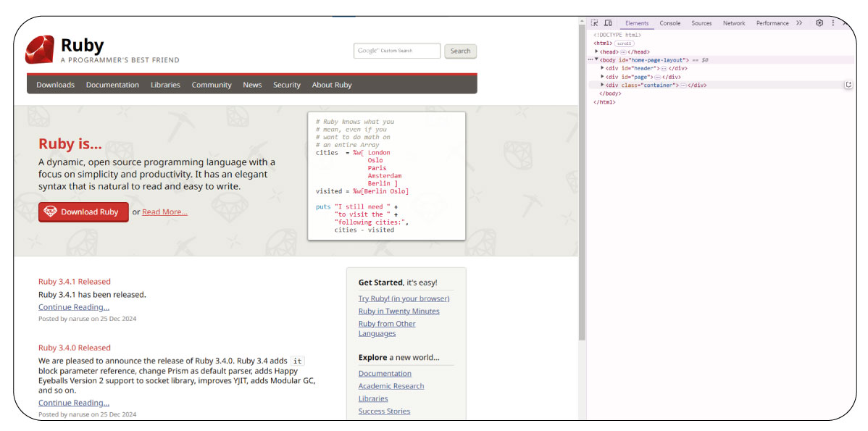Click the ellipsis badge in div container row

[683, 85]
